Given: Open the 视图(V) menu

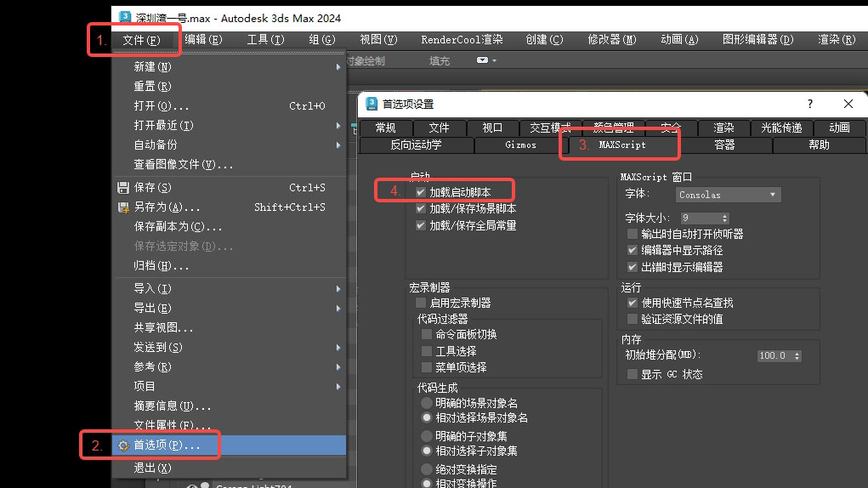Looking at the screenshot, I should tap(378, 40).
